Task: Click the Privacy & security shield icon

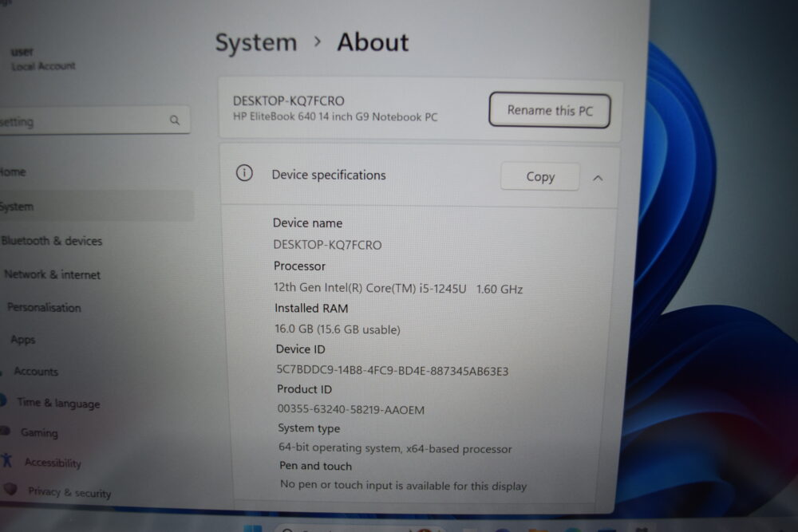Action: (x=10, y=489)
